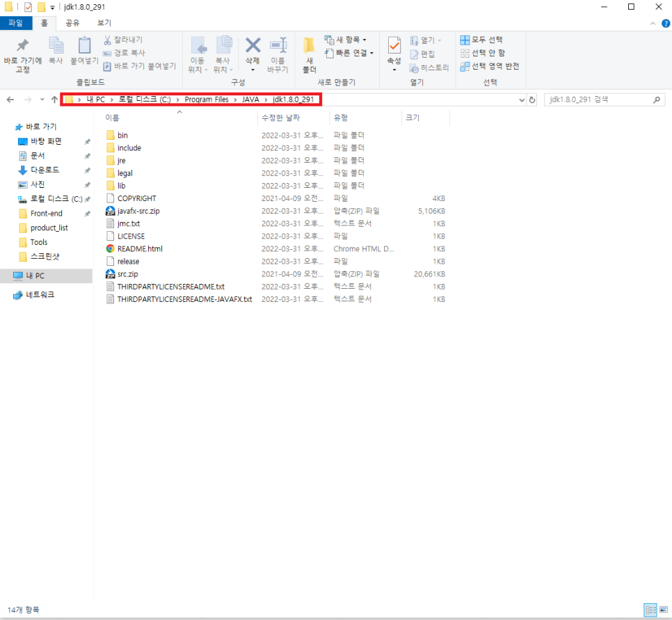Click Invert selection (선택 영역 반전)
Image resolution: width=672 pixels, height=620 pixels.
(490, 66)
